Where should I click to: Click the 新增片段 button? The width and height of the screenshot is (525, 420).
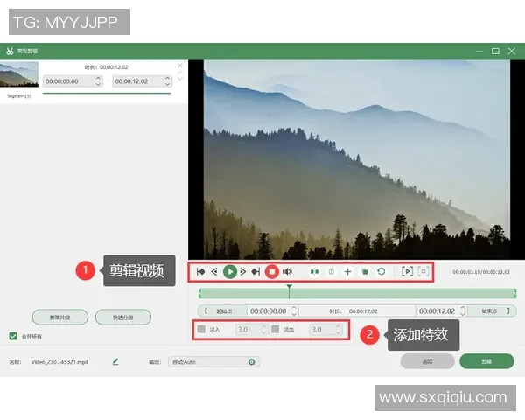(x=59, y=317)
